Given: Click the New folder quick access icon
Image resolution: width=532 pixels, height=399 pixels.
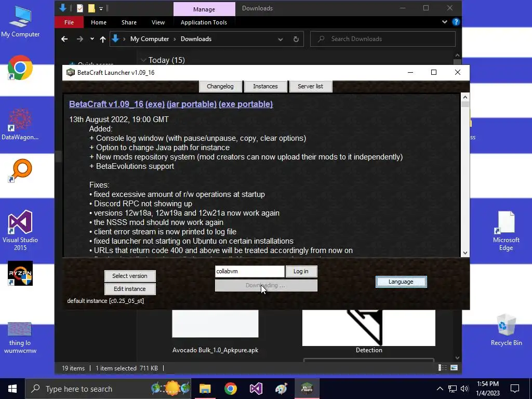Looking at the screenshot, I should [x=91, y=8].
